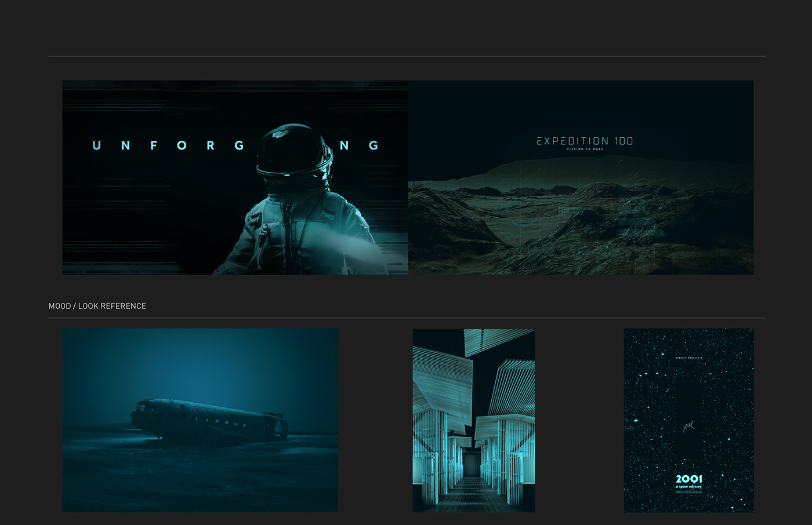Viewport: 812px width, 525px height.
Task: Select the teal neon corridor reference image
Action: pos(474,420)
